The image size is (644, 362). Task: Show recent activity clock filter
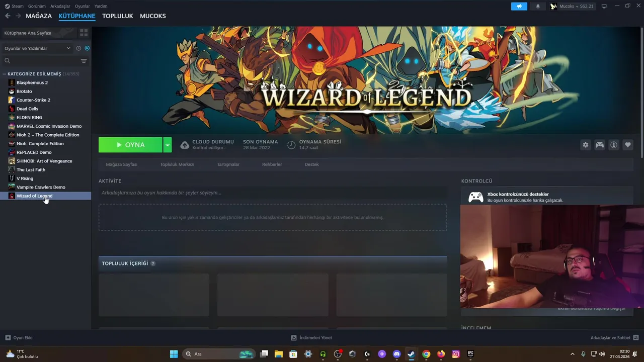78,48
